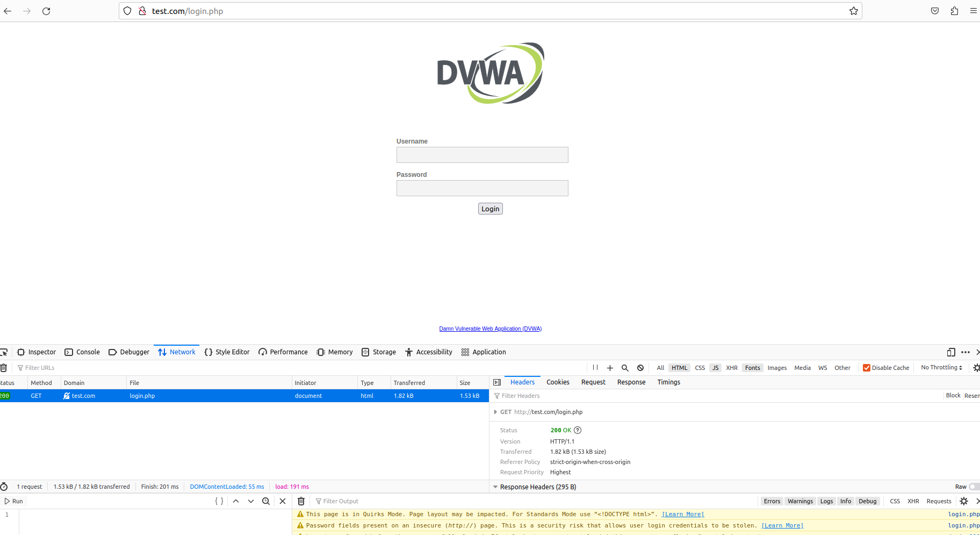The image size is (980, 535).
Task: Open Learn More link for Quirks Mode warning
Action: [683, 515]
